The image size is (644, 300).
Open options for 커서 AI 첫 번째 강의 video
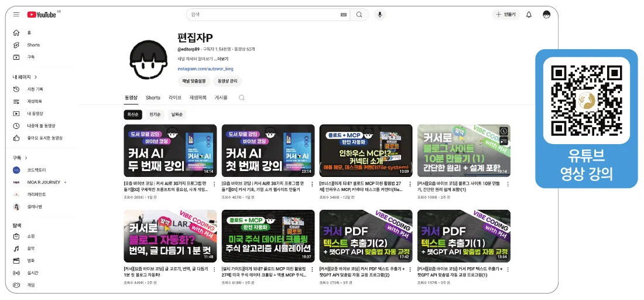(x=311, y=184)
